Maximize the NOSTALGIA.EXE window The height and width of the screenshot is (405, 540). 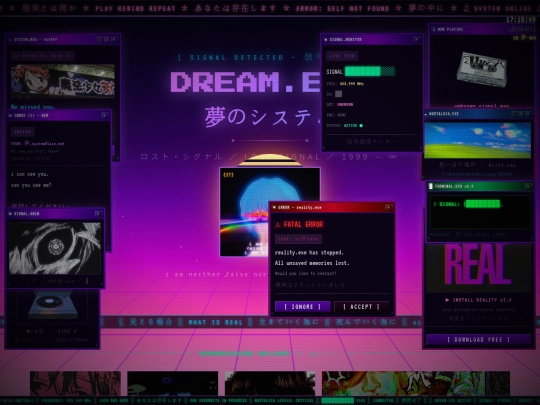(x=521, y=113)
